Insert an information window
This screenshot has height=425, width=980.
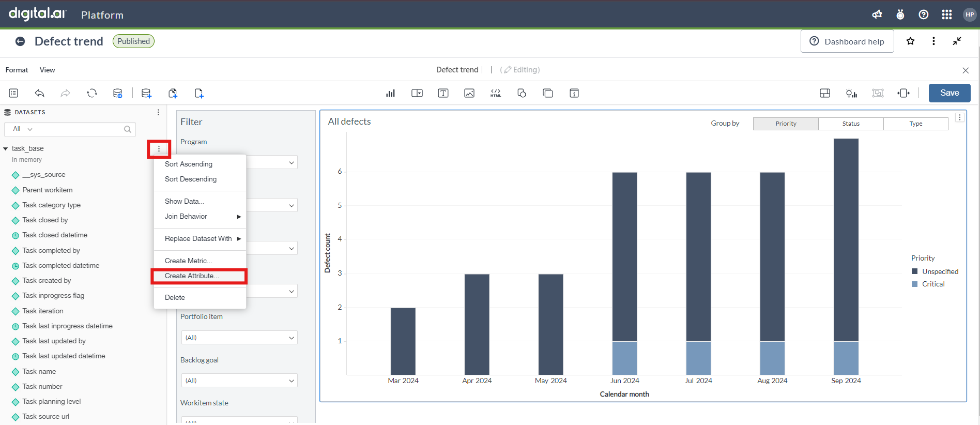tap(574, 93)
